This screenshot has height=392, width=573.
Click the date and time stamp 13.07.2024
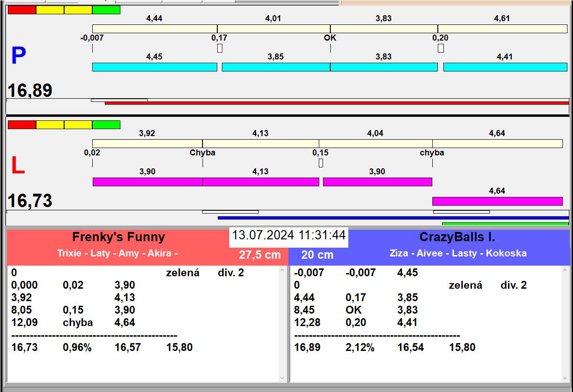point(289,235)
